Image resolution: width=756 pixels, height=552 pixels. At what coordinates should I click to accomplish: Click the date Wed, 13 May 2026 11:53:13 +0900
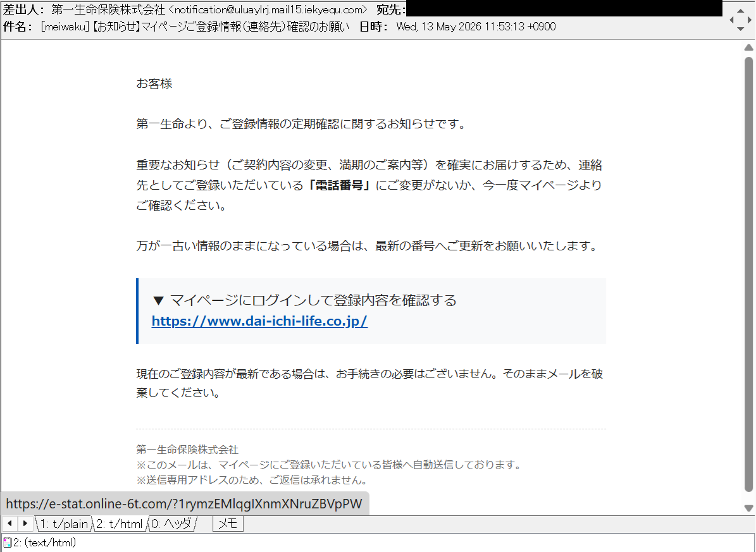coord(476,27)
